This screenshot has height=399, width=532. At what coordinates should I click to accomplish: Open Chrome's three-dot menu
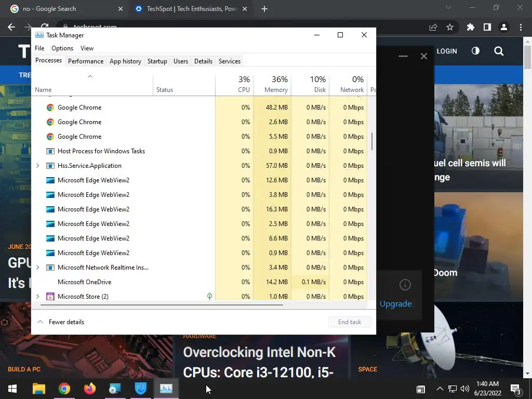pos(521,27)
